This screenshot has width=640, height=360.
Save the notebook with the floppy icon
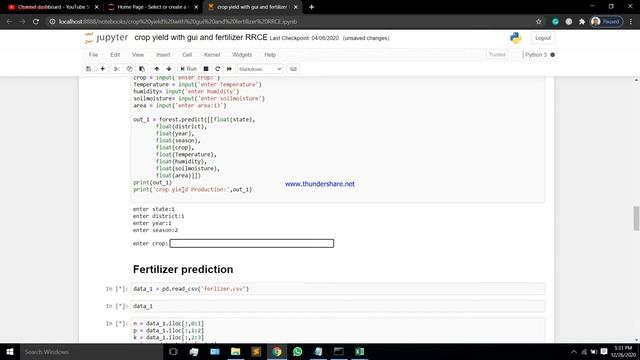pos(89,69)
